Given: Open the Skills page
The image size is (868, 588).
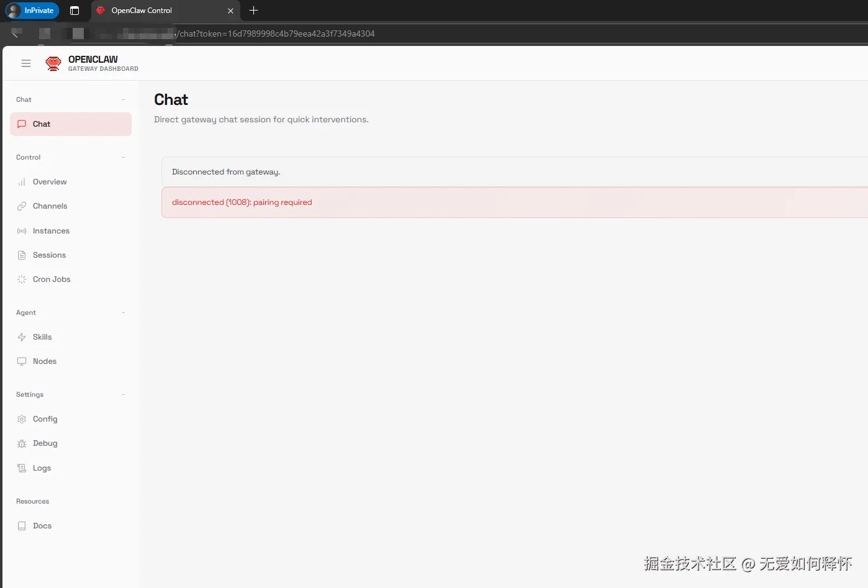Looking at the screenshot, I should [x=71, y=337].
